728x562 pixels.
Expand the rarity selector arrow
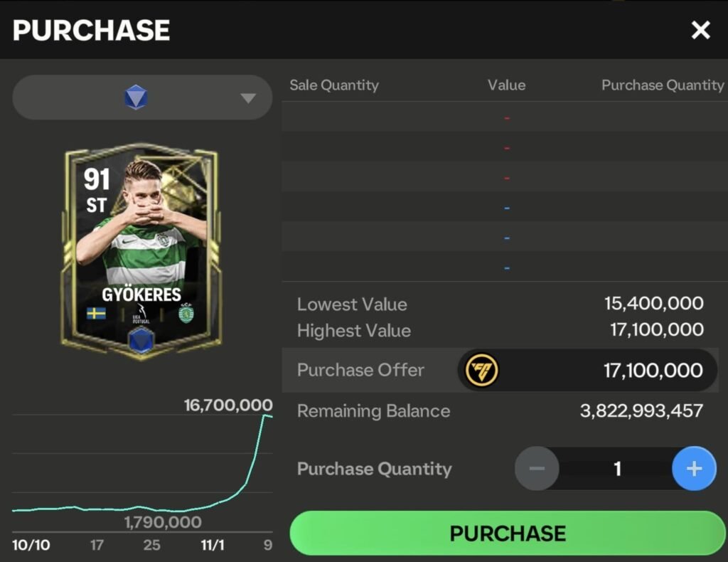pos(247,97)
